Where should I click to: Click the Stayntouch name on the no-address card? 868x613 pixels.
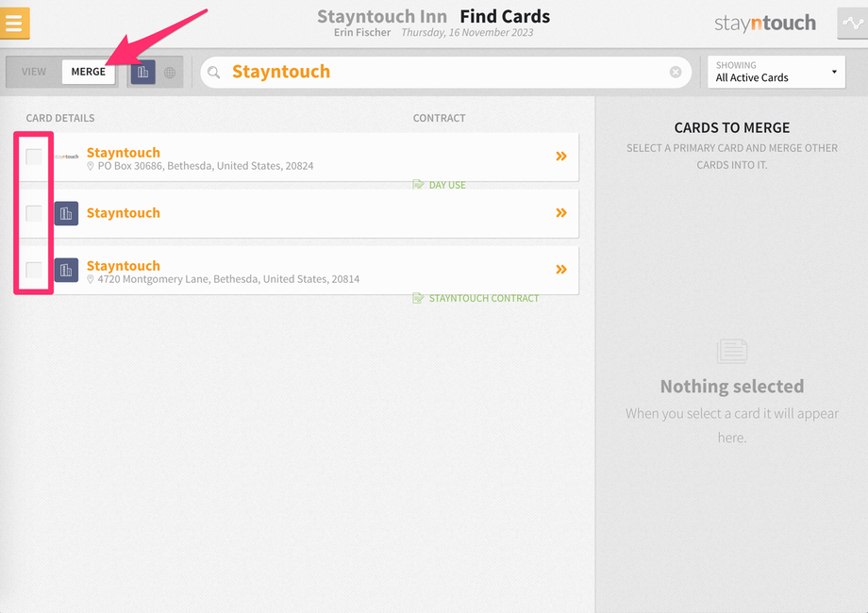(x=124, y=213)
